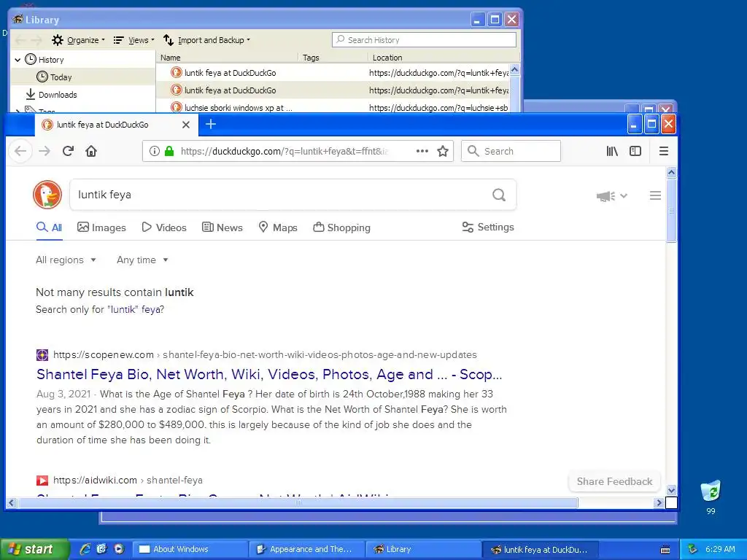The width and height of the screenshot is (747, 560).
Task: Switch to Images results tab
Action: pyautogui.click(x=101, y=227)
